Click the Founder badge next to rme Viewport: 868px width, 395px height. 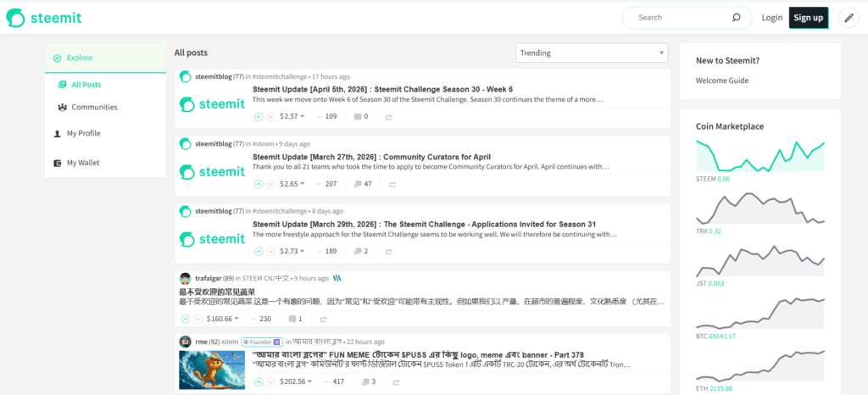(261, 342)
